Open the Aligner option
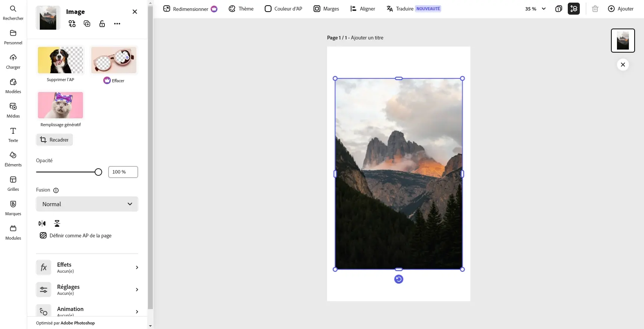 tap(362, 9)
